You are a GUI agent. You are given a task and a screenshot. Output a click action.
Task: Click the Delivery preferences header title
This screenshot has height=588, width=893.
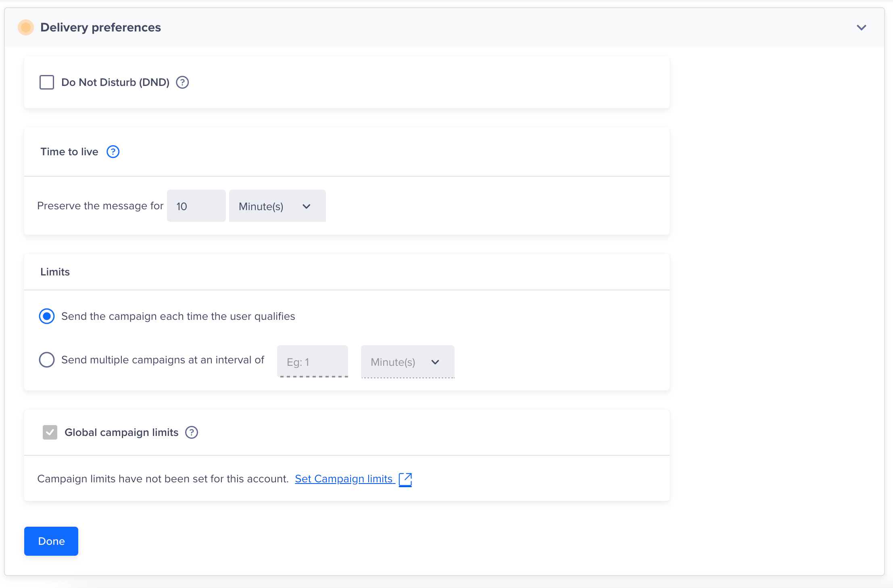[x=101, y=27]
